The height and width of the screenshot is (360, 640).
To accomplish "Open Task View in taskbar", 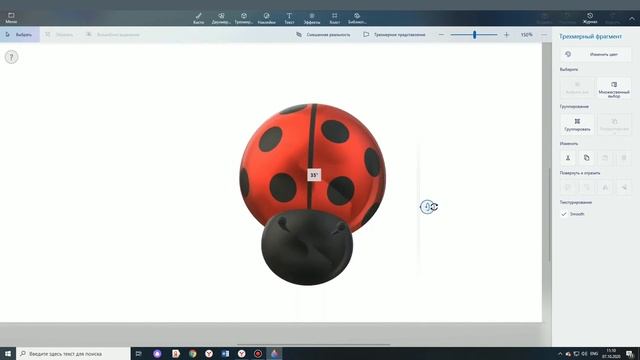I will pyautogui.click(x=138, y=353).
